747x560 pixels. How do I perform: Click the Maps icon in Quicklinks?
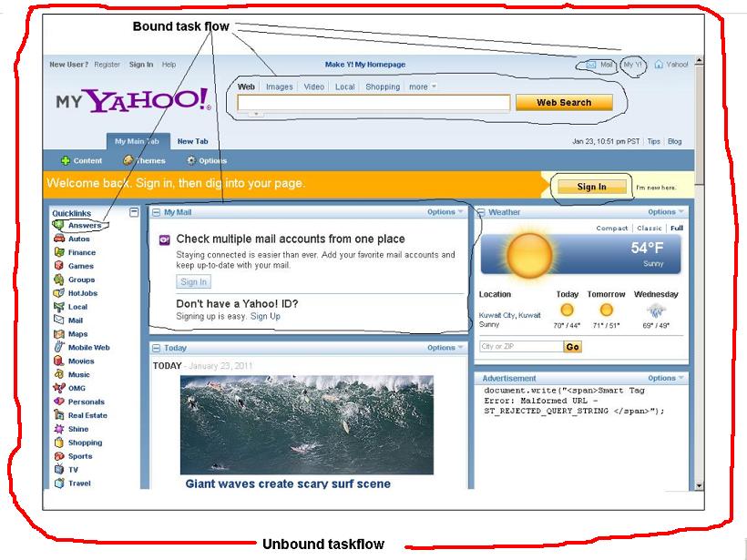[58, 334]
